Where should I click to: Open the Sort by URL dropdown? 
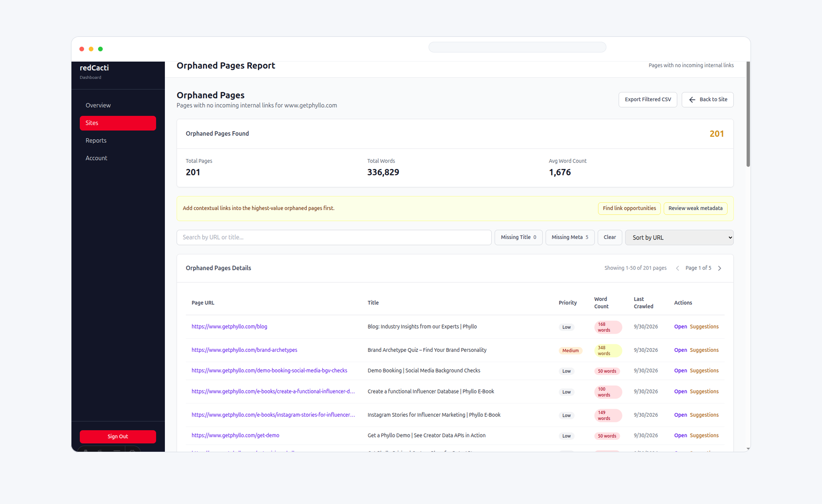tap(679, 238)
